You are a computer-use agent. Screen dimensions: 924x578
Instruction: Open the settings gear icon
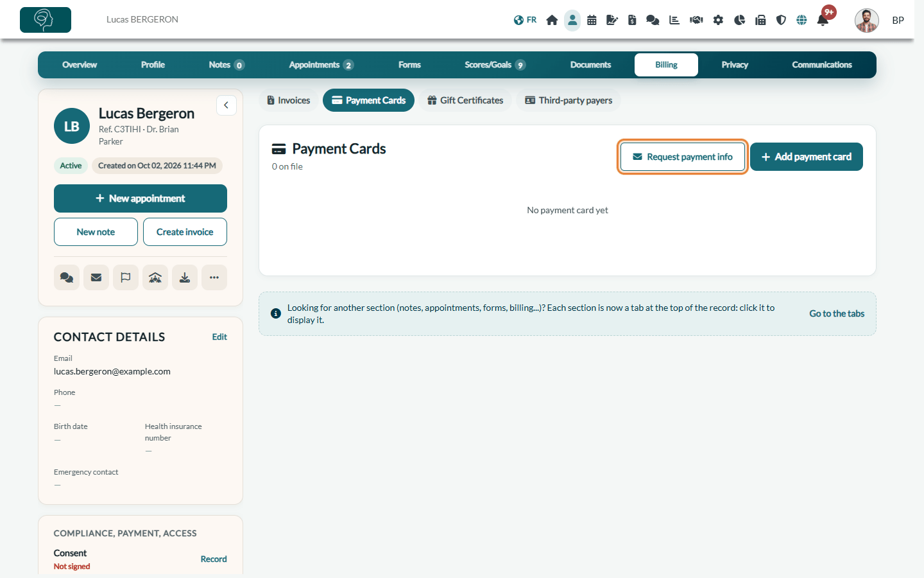[718, 20]
